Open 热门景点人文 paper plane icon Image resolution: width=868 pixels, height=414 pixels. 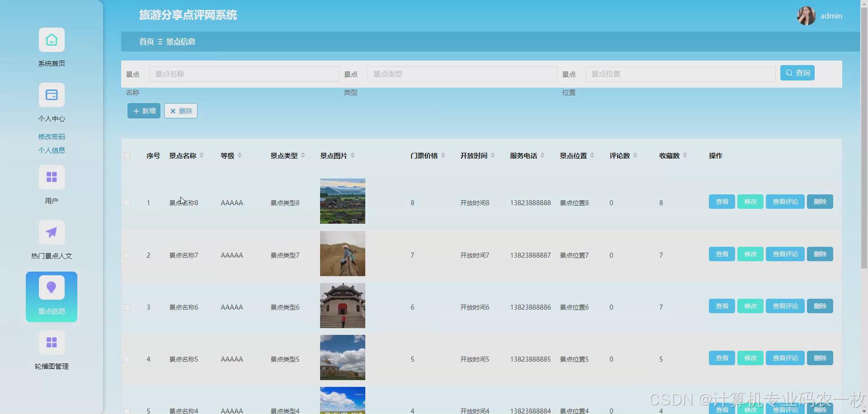tap(52, 232)
